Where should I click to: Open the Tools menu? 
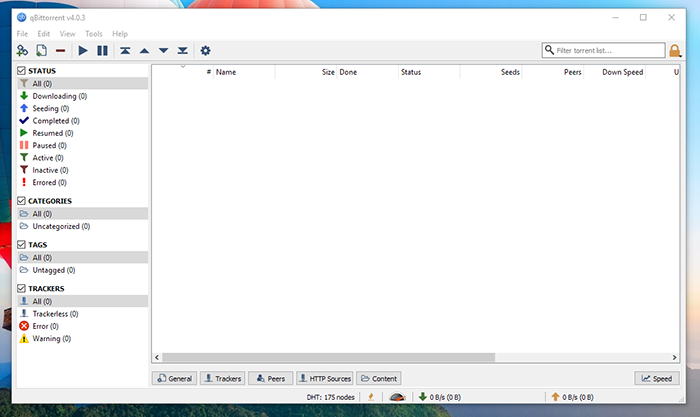pos(94,33)
